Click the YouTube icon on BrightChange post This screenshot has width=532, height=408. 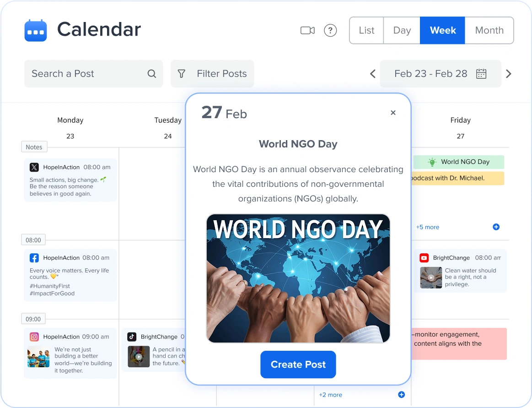point(424,258)
